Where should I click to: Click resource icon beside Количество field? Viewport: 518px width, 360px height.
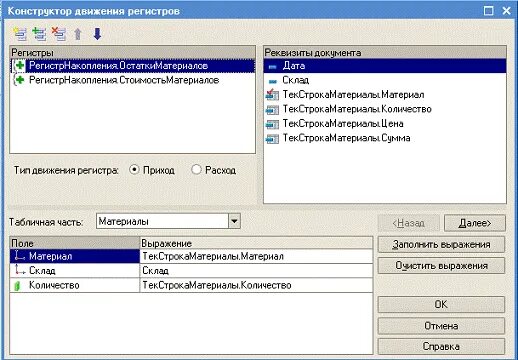(x=18, y=285)
